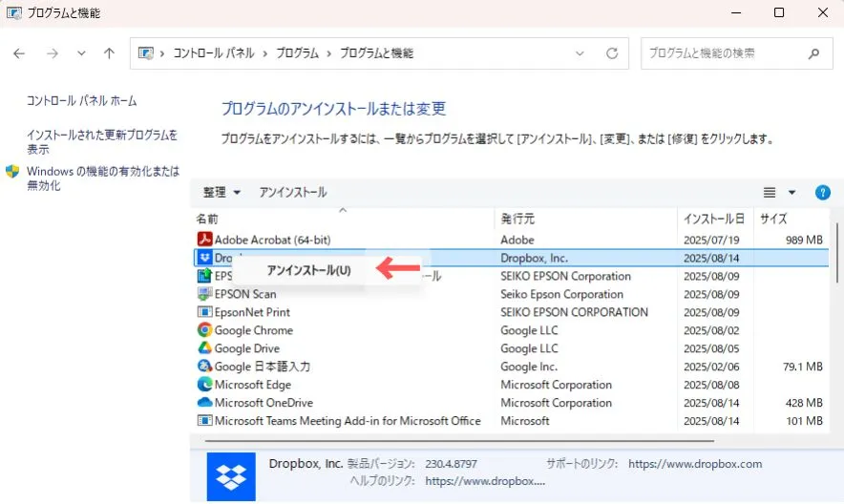This screenshot has height=504, width=844.
Task: Go up one level with up arrow
Action: (x=109, y=53)
